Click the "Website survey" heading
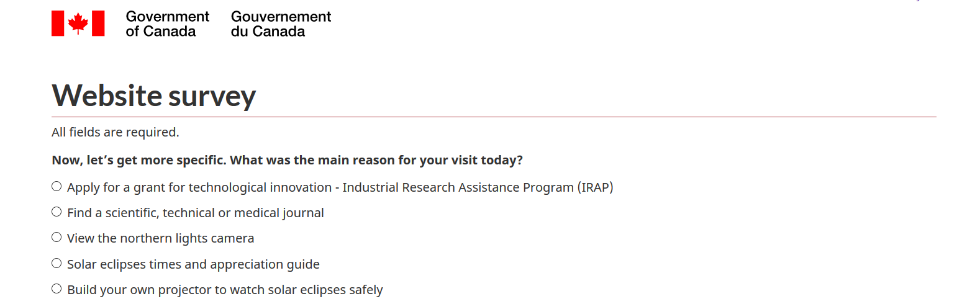 [153, 96]
